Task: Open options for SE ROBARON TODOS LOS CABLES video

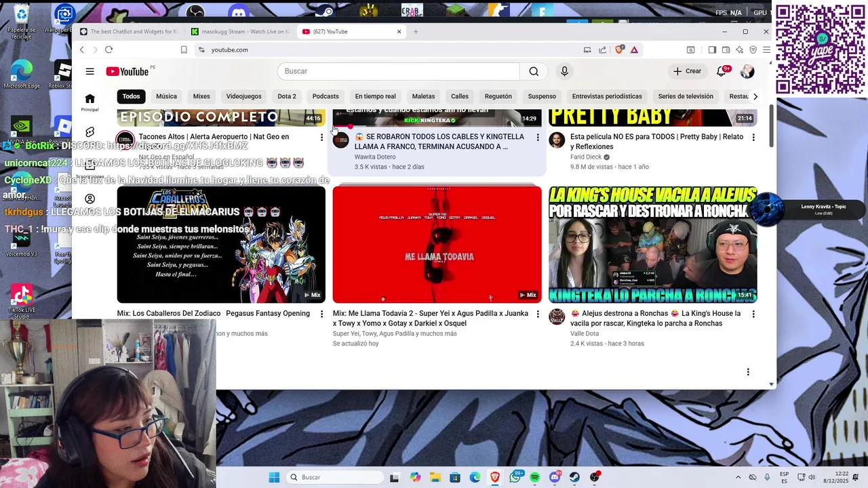Action: click(538, 138)
